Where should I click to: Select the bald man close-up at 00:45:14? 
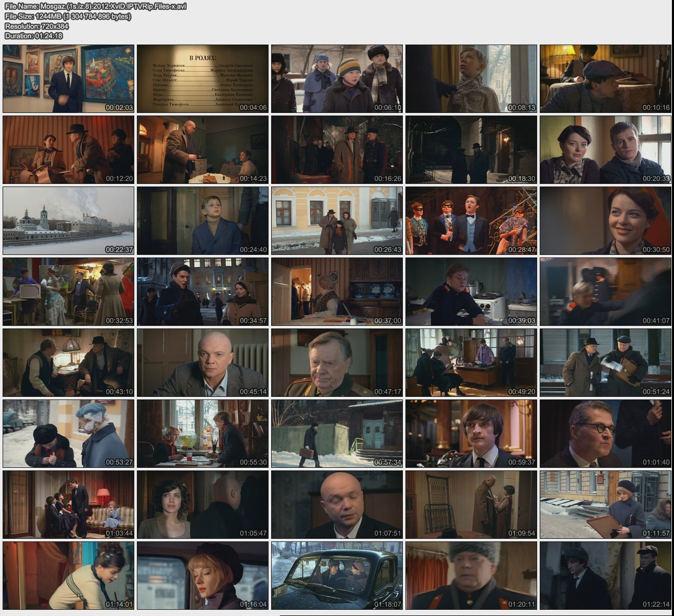203,363
